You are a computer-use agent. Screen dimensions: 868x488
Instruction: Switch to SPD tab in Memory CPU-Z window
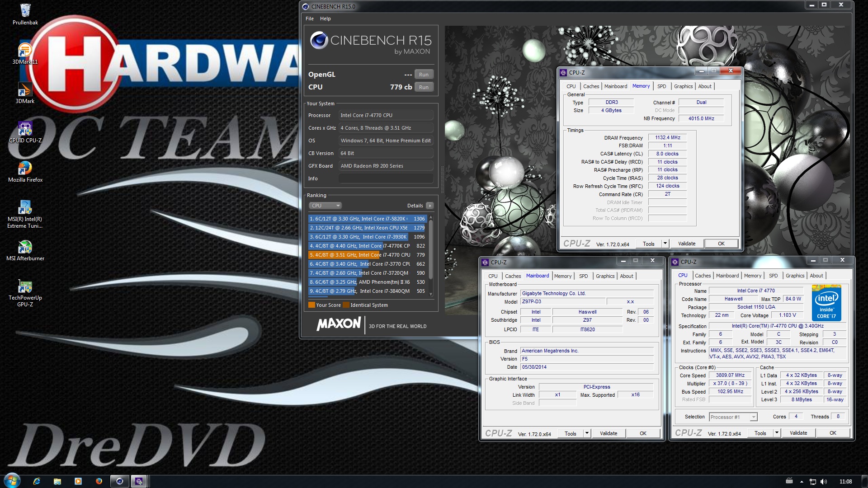tap(661, 86)
